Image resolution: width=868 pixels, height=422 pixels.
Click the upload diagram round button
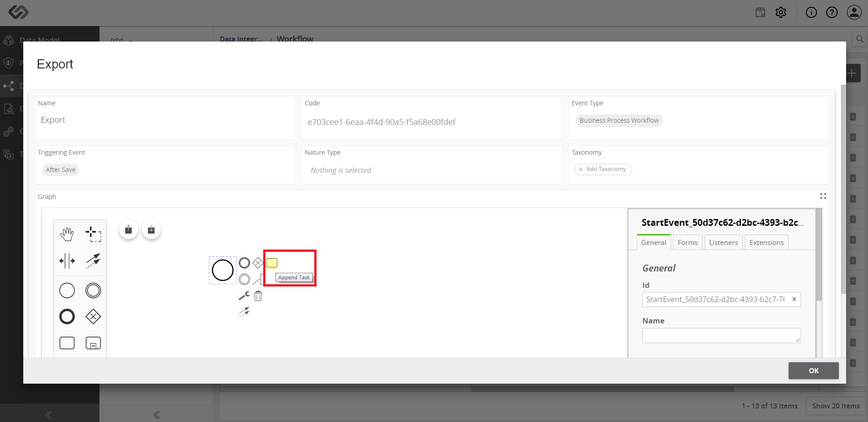[129, 229]
